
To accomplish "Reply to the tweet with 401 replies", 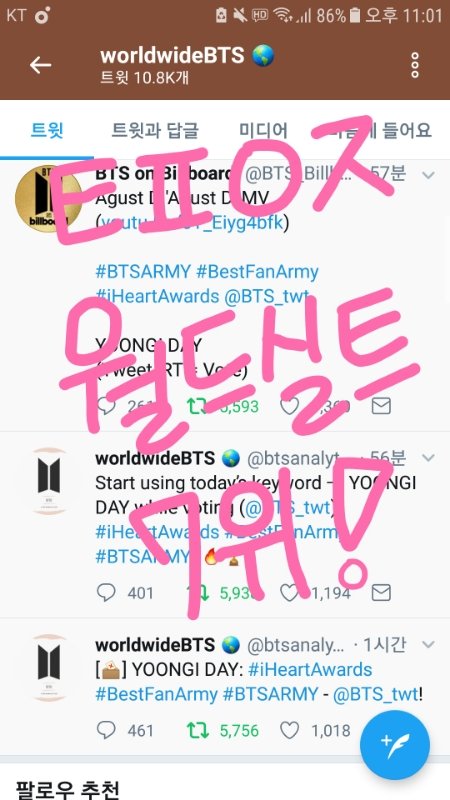I will point(106,592).
